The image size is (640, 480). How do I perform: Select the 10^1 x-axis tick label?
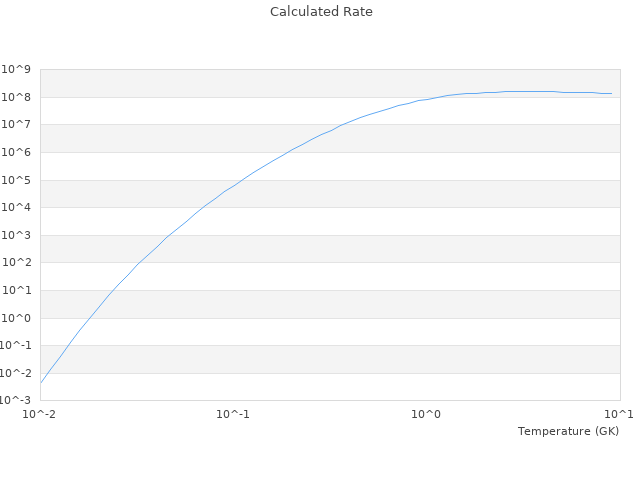pos(619,415)
